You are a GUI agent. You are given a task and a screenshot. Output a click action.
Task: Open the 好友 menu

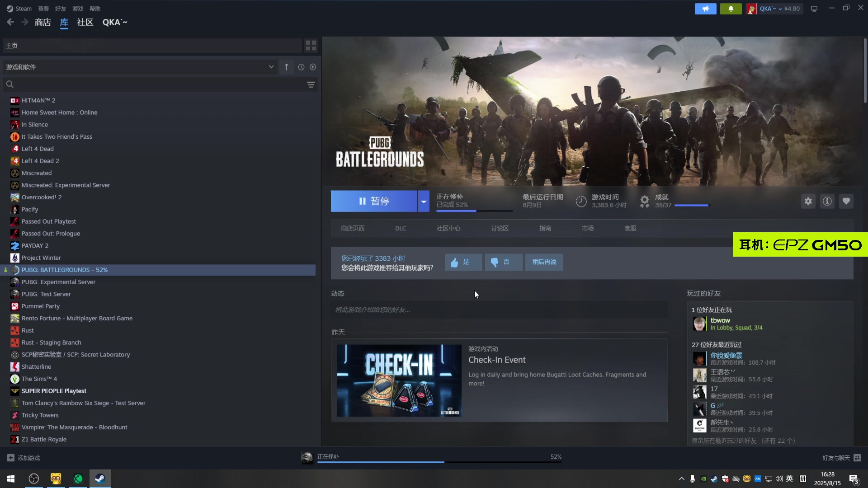click(61, 9)
